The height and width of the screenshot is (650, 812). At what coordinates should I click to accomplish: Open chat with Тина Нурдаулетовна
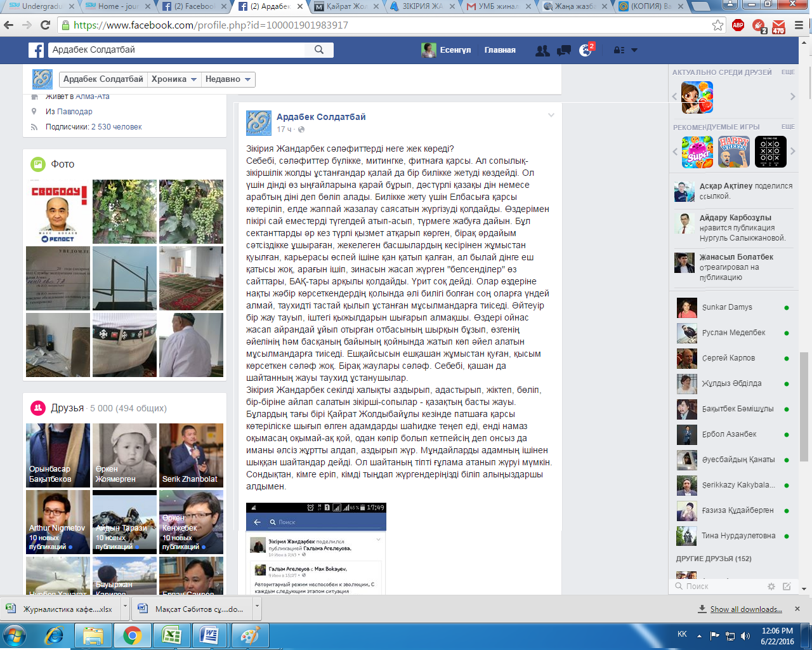pyautogui.click(x=733, y=536)
